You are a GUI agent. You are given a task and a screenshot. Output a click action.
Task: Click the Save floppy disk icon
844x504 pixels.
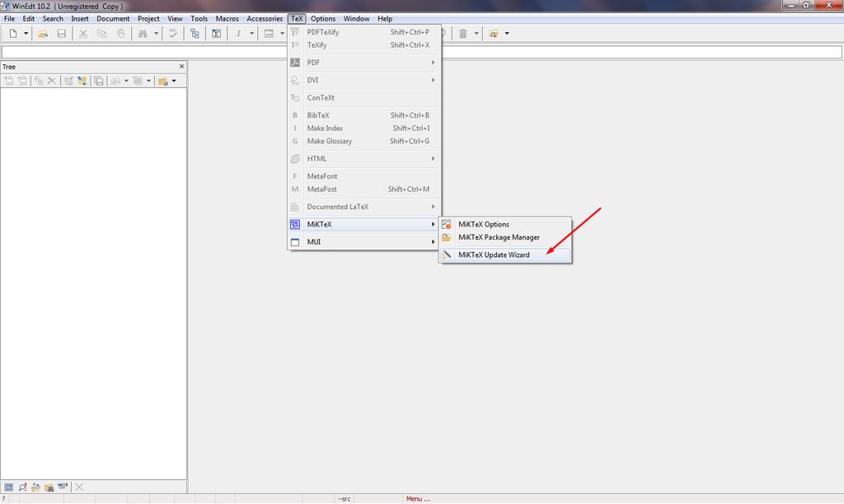click(x=61, y=33)
